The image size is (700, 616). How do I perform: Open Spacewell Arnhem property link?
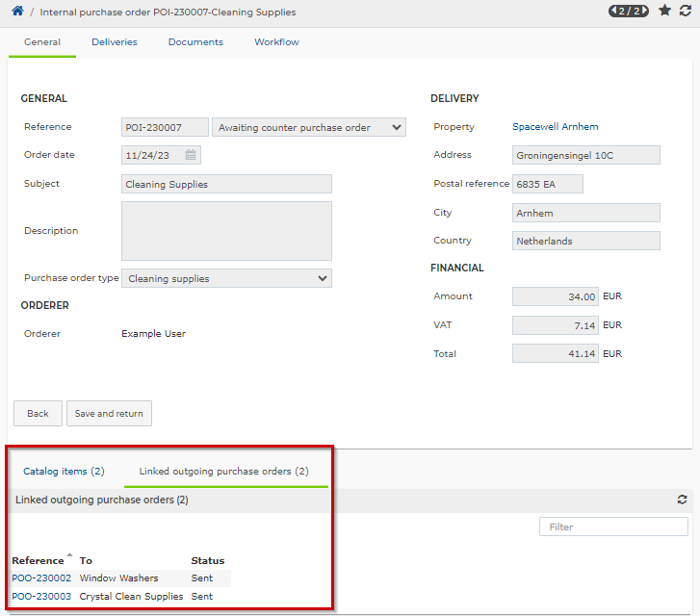pos(555,127)
